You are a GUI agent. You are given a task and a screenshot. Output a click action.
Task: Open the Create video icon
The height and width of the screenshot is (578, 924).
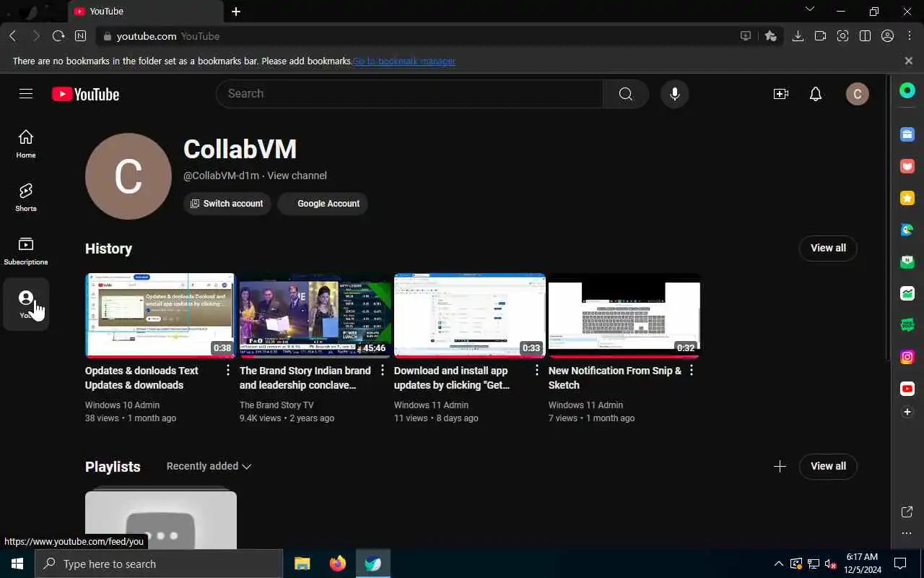(x=780, y=94)
